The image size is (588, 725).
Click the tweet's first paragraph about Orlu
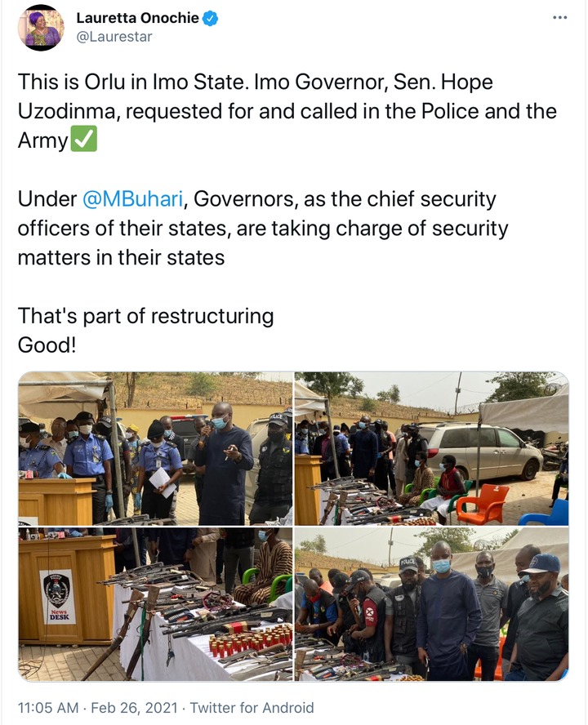coord(287,111)
